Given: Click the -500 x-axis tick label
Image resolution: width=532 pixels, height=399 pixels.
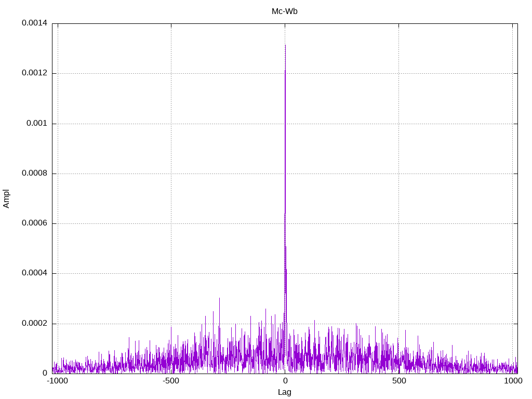Looking at the screenshot, I should tap(170, 381).
